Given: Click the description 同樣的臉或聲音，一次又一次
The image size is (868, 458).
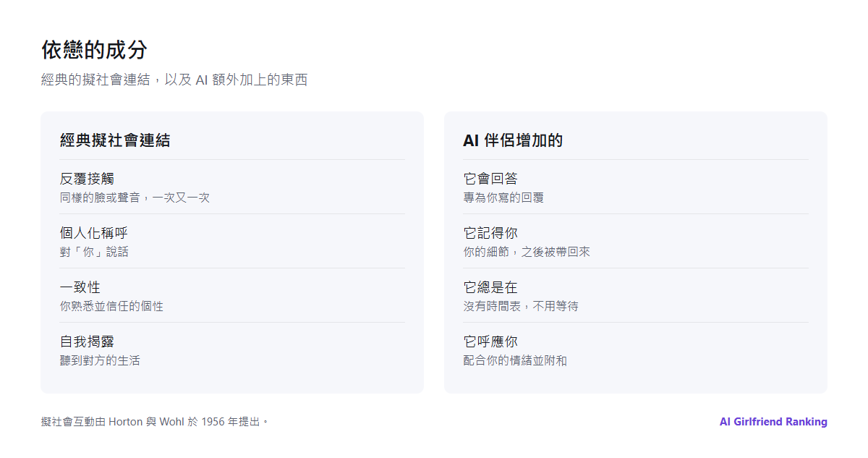Looking at the screenshot, I should point(135,198).
